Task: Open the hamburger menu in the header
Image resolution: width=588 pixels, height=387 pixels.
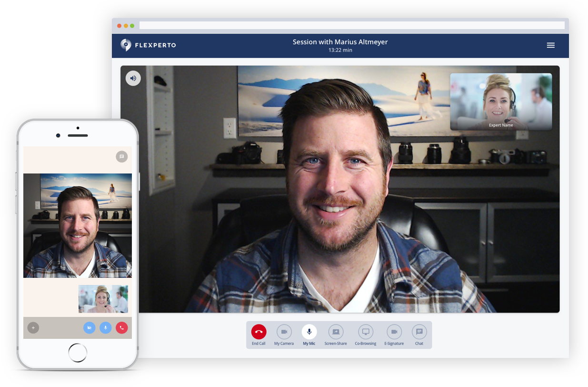Action: (x=550, y=45)
